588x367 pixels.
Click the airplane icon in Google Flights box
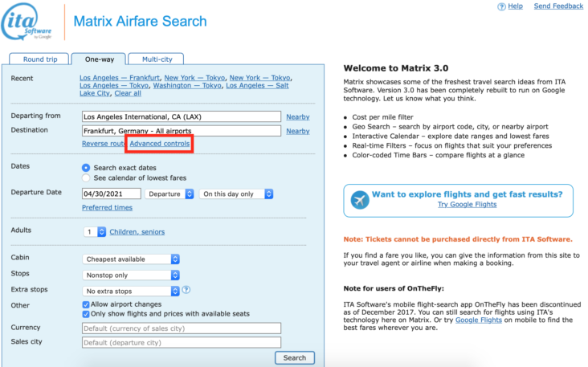[x=360, y=200]
